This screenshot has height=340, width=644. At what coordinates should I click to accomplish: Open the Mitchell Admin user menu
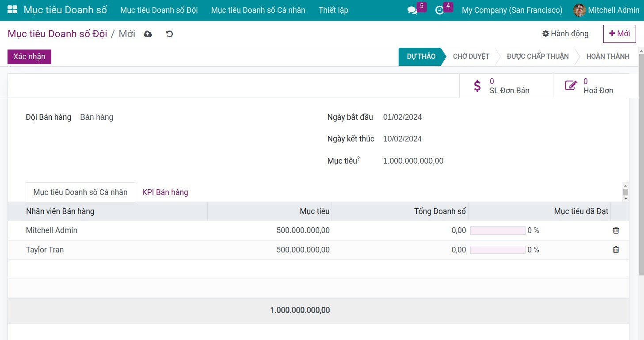pyautogui.click(x=606, y=10)
